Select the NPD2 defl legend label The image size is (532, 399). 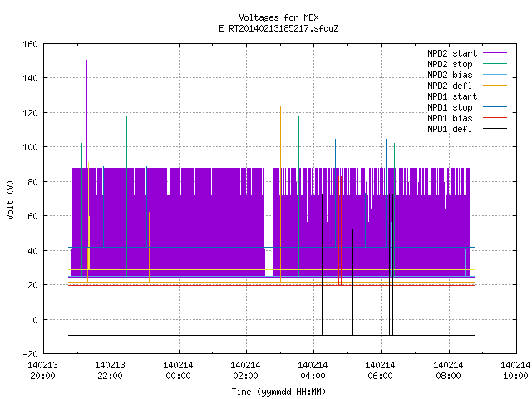tap(450, 86)
